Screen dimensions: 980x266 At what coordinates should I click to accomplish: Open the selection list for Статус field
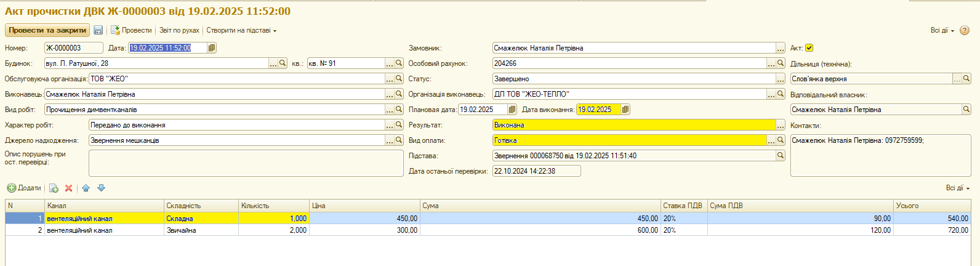[x=781, y=79]
